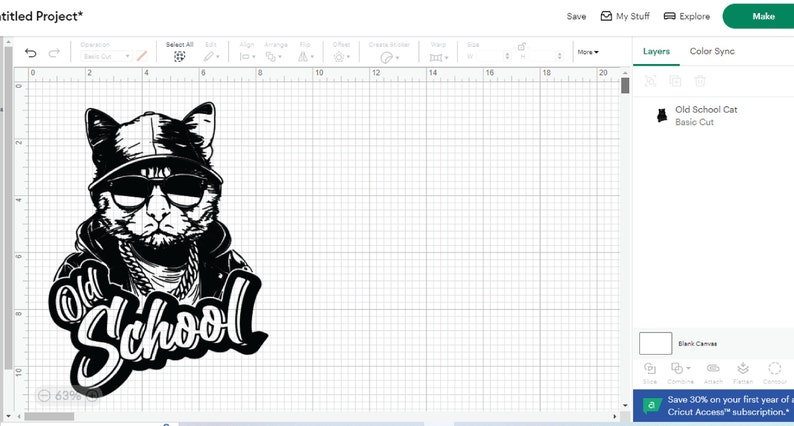The height and width of the screenshot is (426, 794).
Task: Open the Combine menu
Action: (681, 373)
